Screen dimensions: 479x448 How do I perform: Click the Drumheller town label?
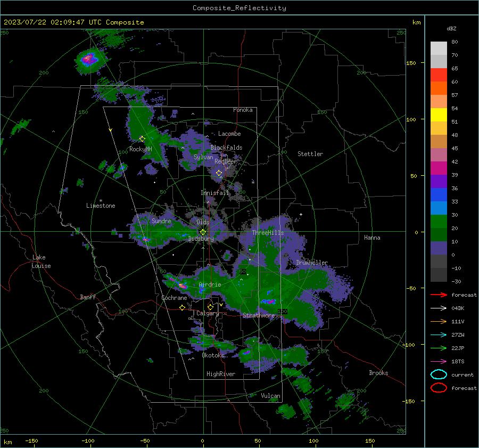click(x=312, y=263)
